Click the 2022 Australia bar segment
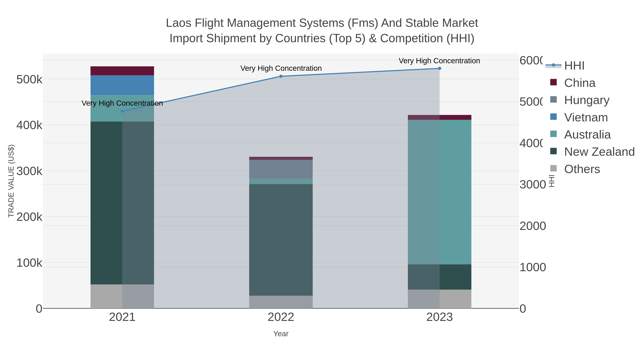Screen dimensions: 644x362 click(x=281, y=181)
